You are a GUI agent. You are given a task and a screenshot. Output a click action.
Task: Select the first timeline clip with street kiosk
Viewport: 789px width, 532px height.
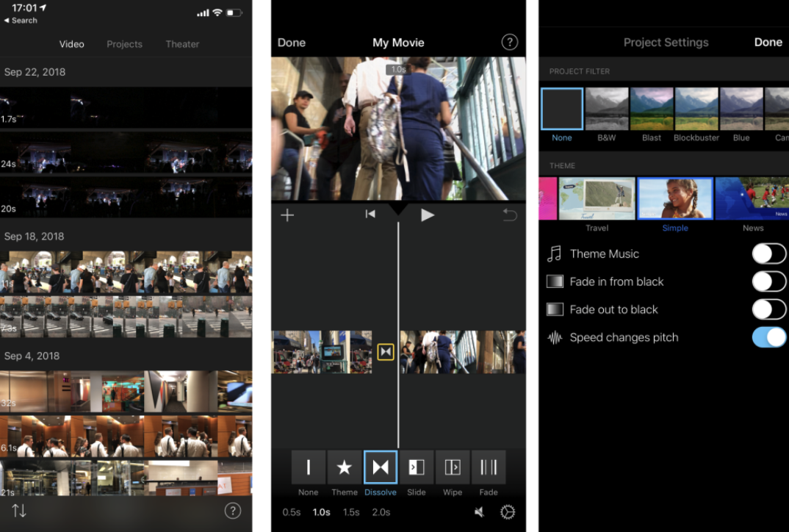click(x=322, y=352)
